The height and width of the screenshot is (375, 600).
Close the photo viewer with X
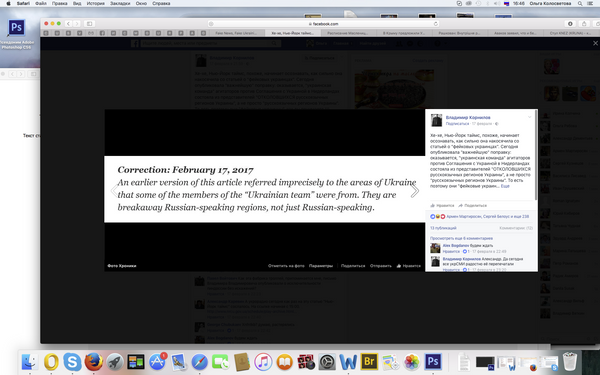(x=595, y=43)
